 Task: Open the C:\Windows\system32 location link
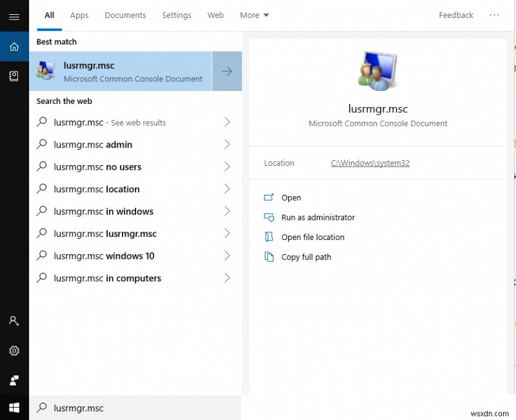pos(370,163)
